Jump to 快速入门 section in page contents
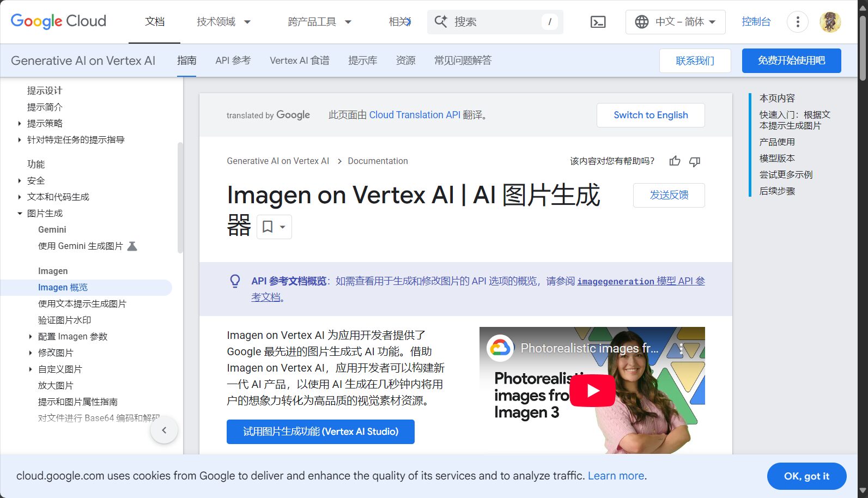This screenshot has height=498, width=868. pos(794,120)
